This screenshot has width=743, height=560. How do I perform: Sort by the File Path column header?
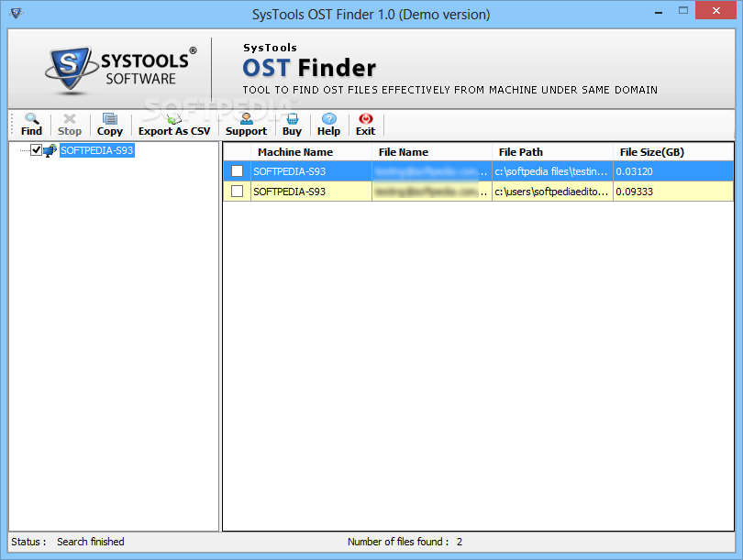point(552,152)
